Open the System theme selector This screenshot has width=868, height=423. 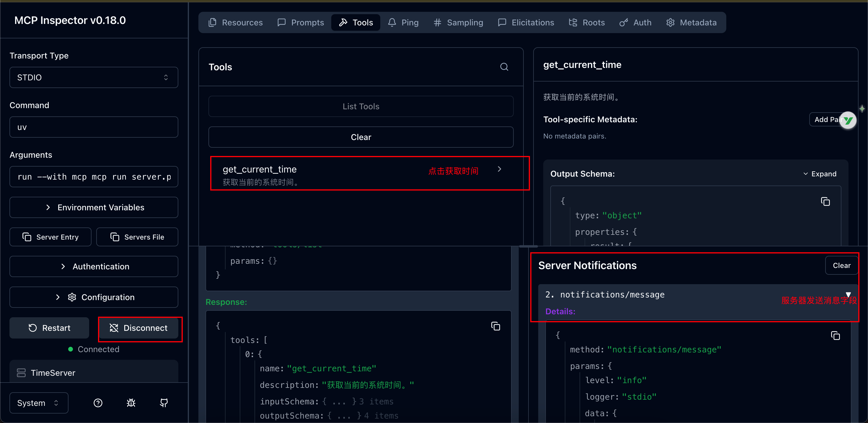click(x=38, y=403)
